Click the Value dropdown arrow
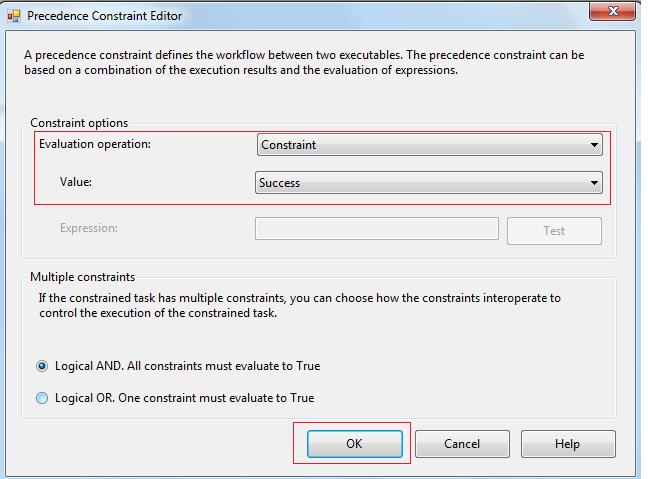The width and height of the screenshot is (648, 479). (x=595, y=183)
